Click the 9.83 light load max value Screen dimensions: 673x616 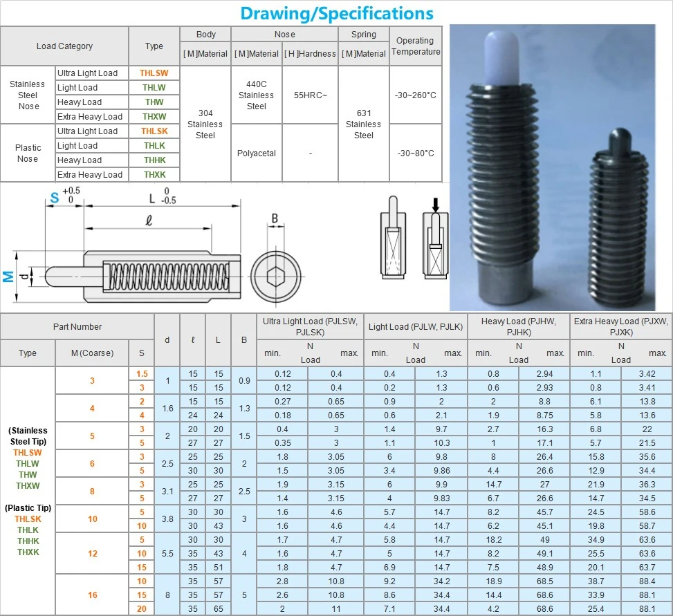coord(441,498)
